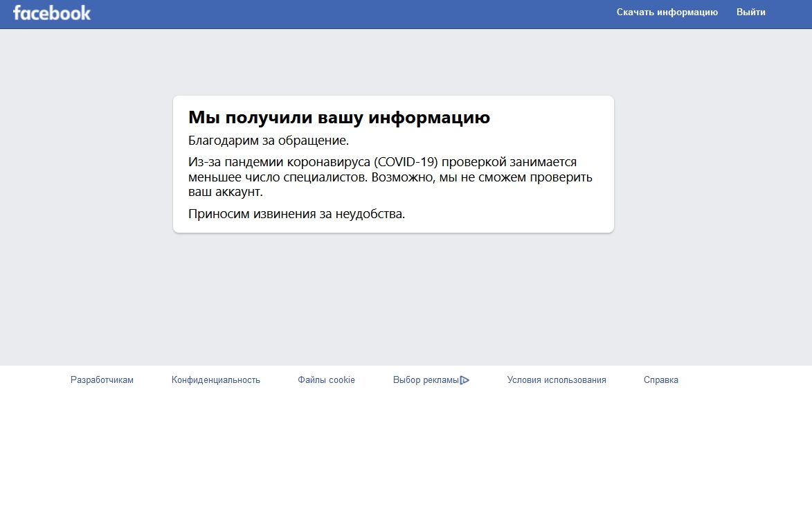Click the Facebook logo in header
This screenshot has width=812, height=527.
pyautogui.click(x=52, y=13)
